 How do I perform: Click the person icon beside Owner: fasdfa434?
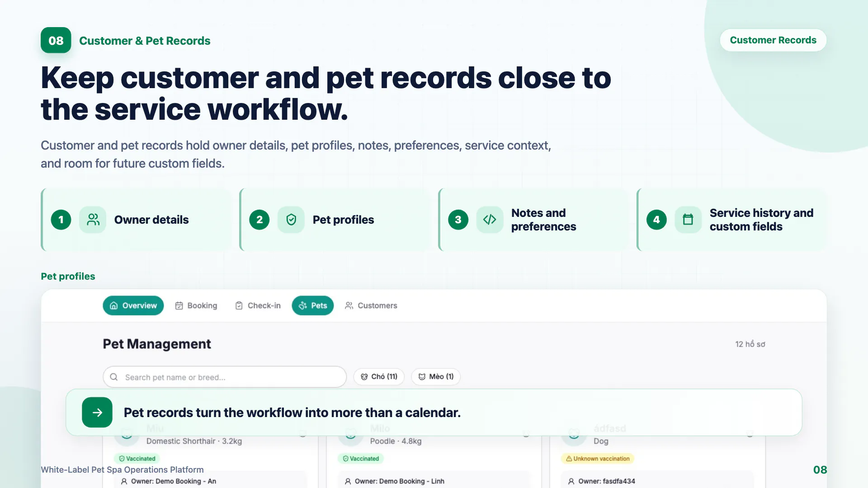tap(571, 481)
